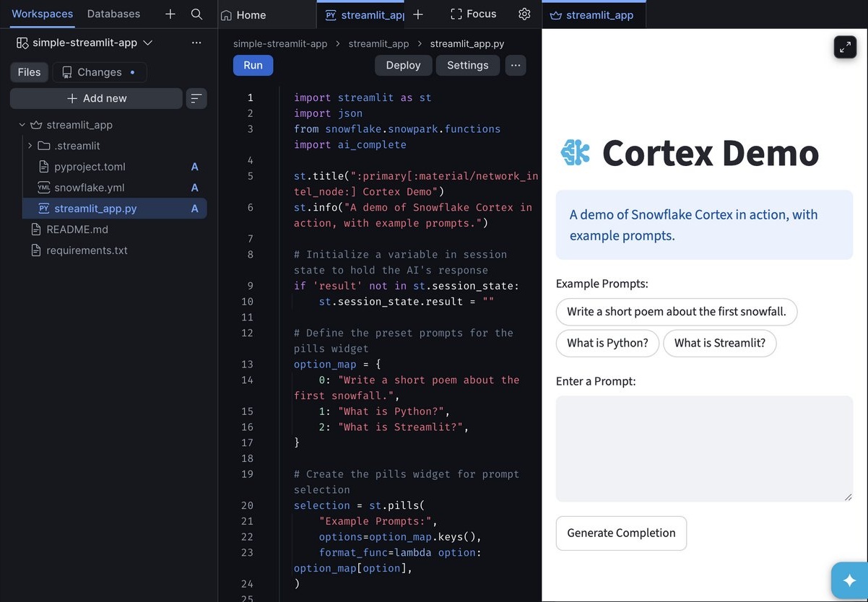
Task: Run the Streamlit app
Action: point(253,65)
